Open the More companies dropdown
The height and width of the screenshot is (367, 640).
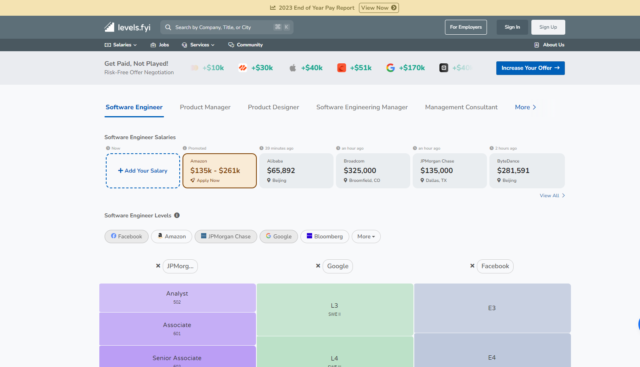pos(366,236)
